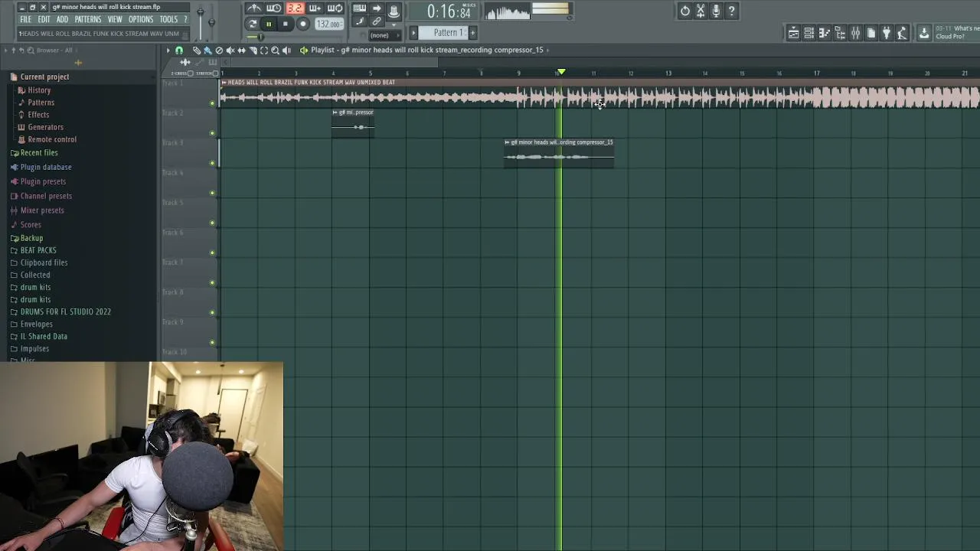Open the plugin picker plug icon

click(887, 33)
